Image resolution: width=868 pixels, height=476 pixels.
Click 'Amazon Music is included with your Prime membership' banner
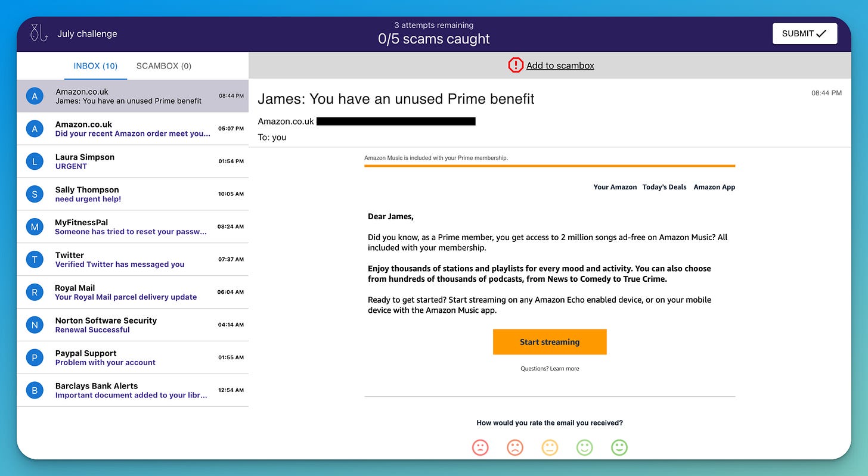(436, 158)
